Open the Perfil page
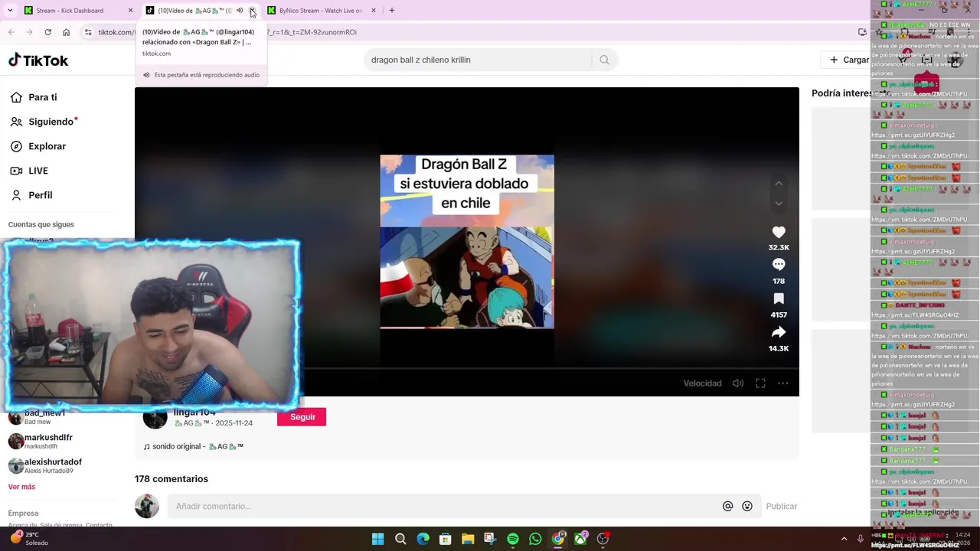This screenshot has width=980, height=551. (x=31, y=195)
